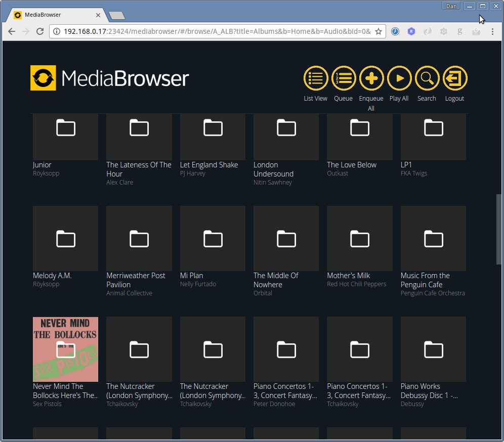Click the Piano Concertos Peter Donohoe folder
This screenshot has width=504, height=442.
click(x=286, y=349)
